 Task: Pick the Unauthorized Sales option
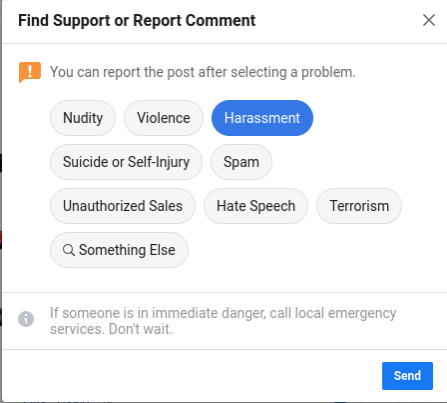pos(123,206)
